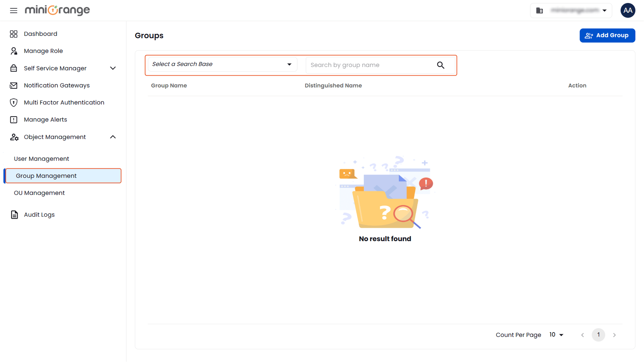Open the hamburger menu

point(13,10)
